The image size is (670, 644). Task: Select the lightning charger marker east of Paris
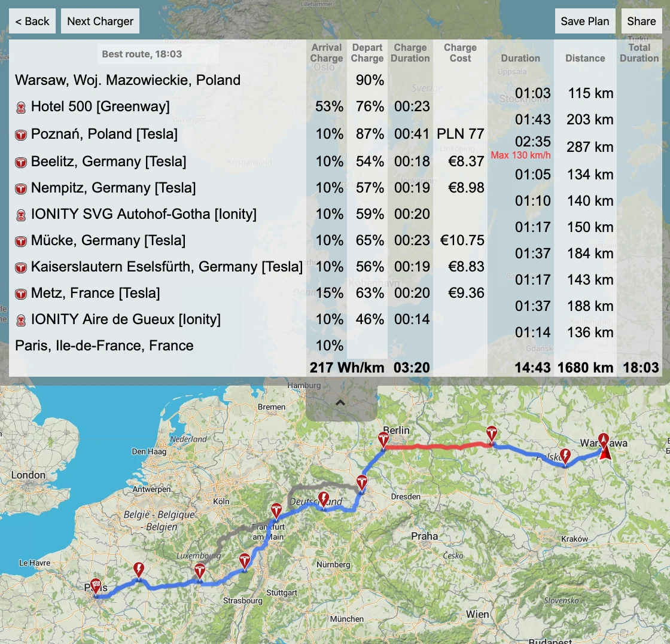coord(138,570)
